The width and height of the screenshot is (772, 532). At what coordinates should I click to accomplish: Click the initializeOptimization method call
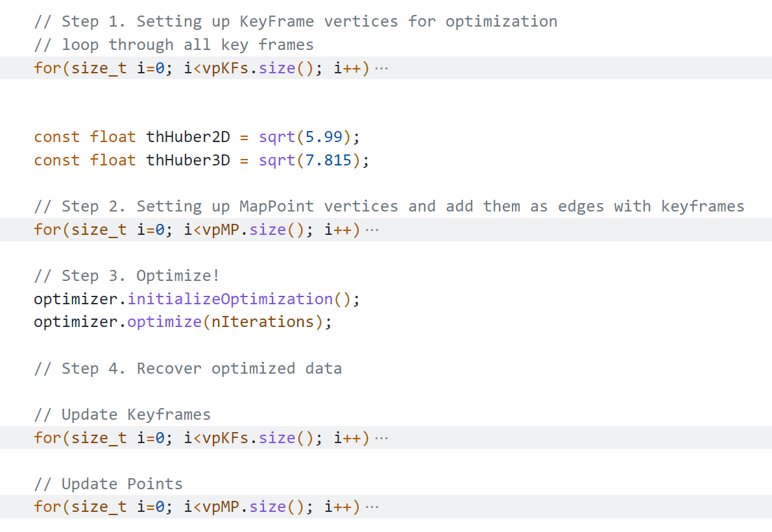click(230, 299)
